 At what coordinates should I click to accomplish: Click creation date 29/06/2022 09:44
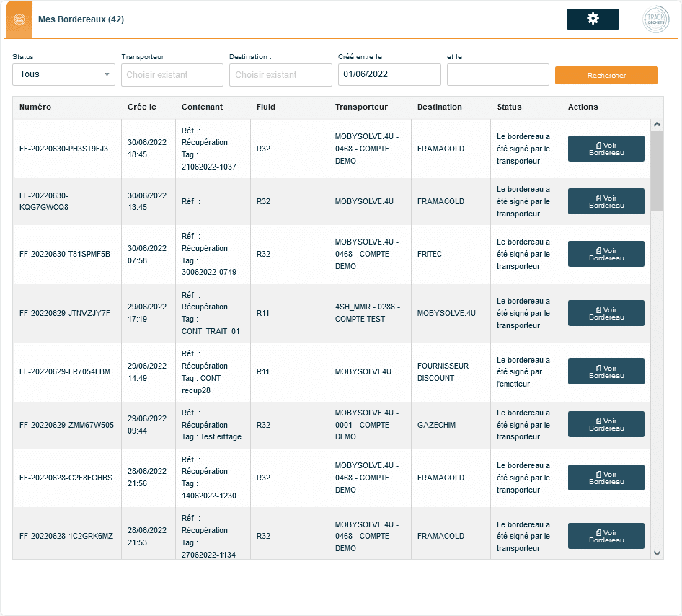coord(147,425)
